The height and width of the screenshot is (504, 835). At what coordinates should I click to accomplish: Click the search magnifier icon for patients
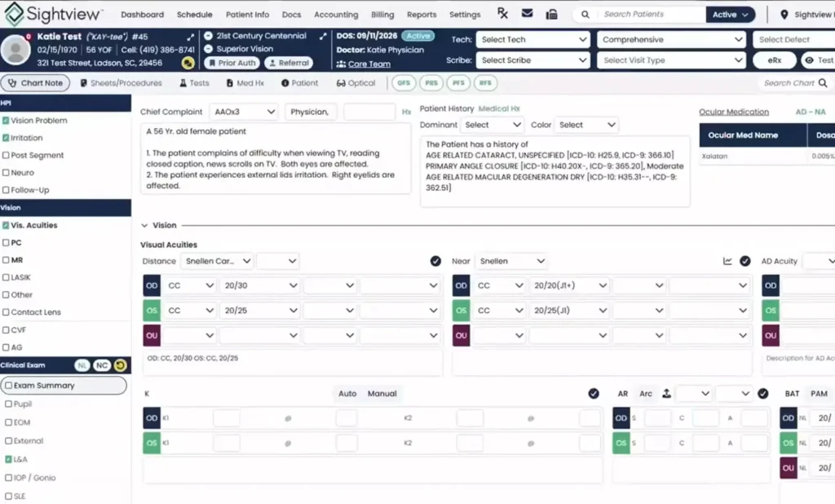(585, 15)
